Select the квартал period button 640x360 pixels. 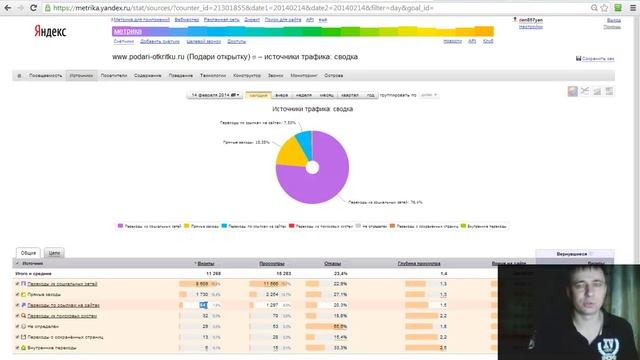click(x=350, y=95)
